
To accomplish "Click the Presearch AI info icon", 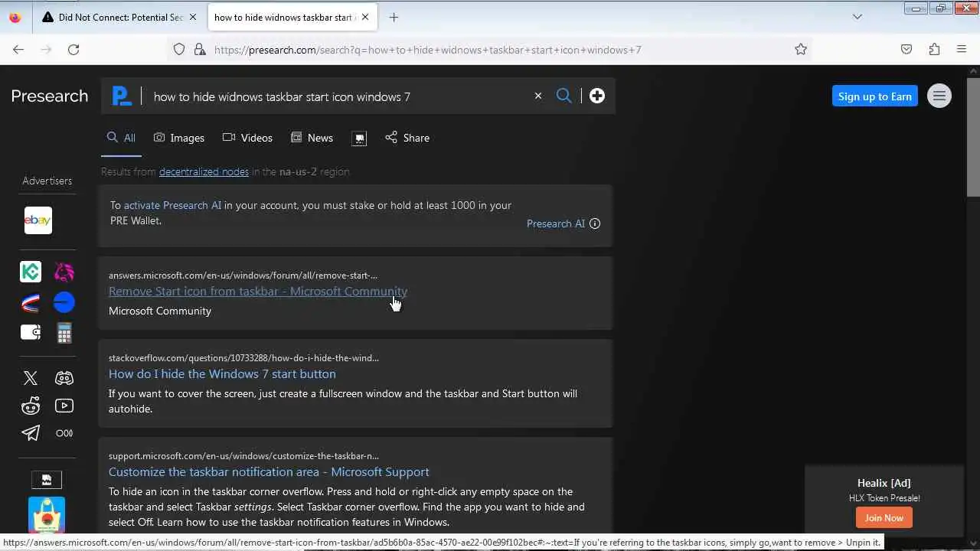I will pos(595,223).
